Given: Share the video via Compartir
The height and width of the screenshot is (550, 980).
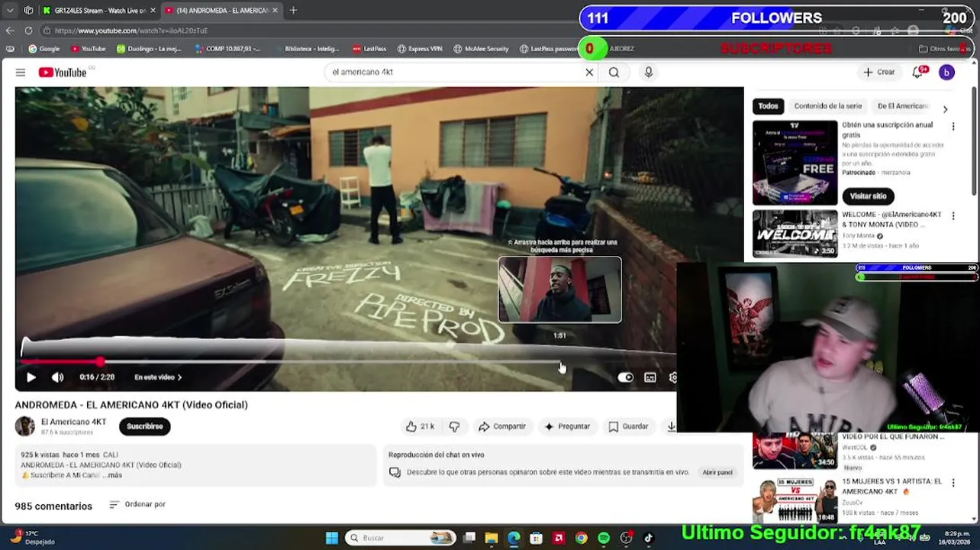Looking at the screenshot, I should pos(502,426).
